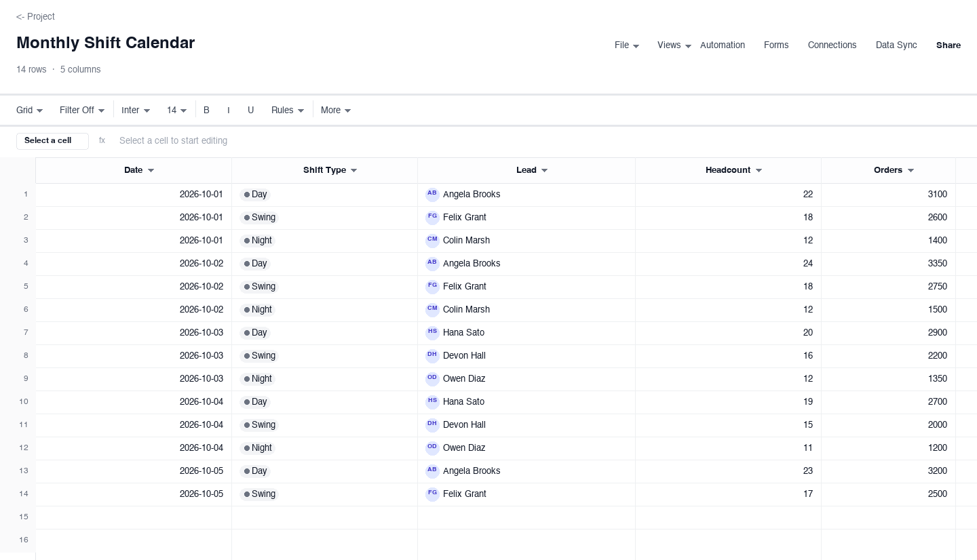Select Headcount cell with value 24
The height and width of the screenshot is (560, 977).
(x=728, y=264)
